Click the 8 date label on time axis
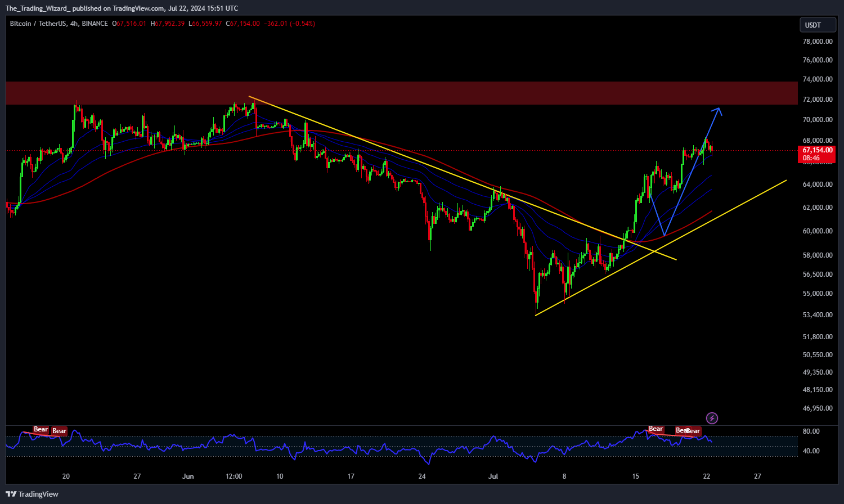The height and width of the screenshot is (504, 844). pyautogui.click(x=564, y=476)
